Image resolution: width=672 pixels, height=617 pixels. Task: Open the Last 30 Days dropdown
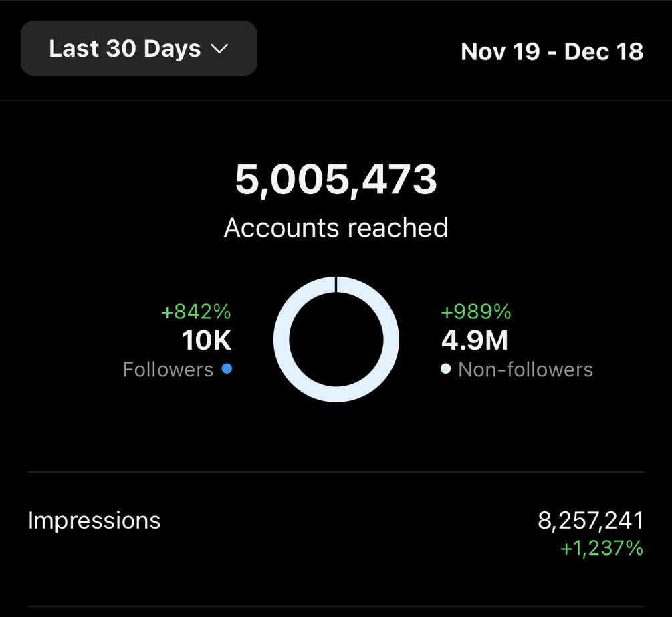[138, 48]
